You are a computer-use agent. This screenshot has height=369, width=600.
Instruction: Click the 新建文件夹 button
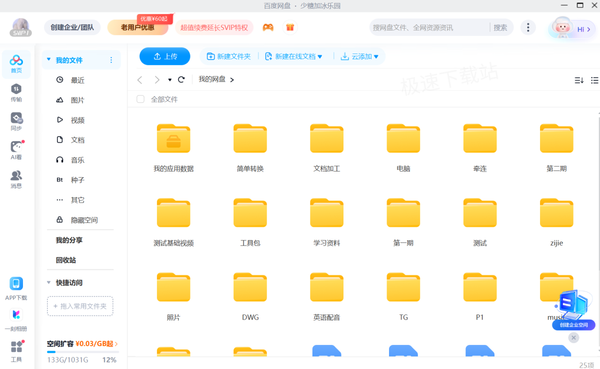coord(228,57)
